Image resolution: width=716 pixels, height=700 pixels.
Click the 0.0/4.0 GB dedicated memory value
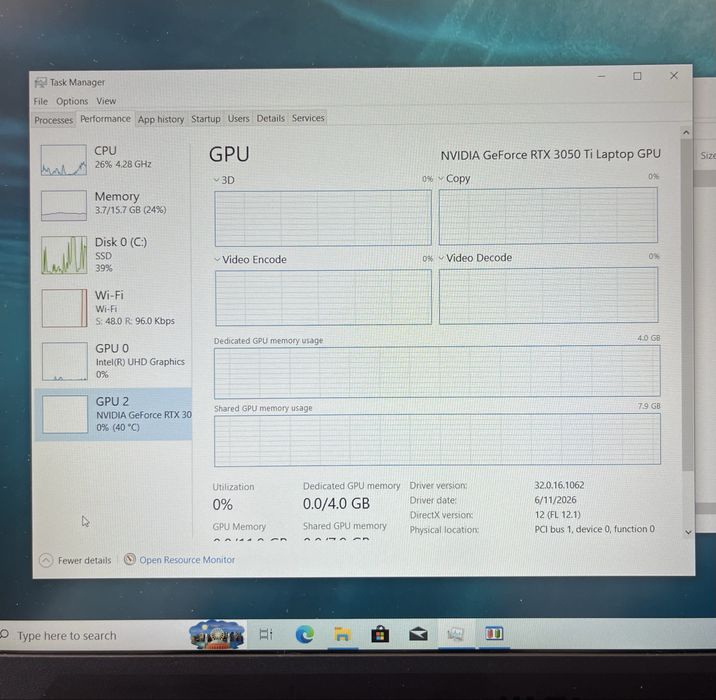click(336, 504)
